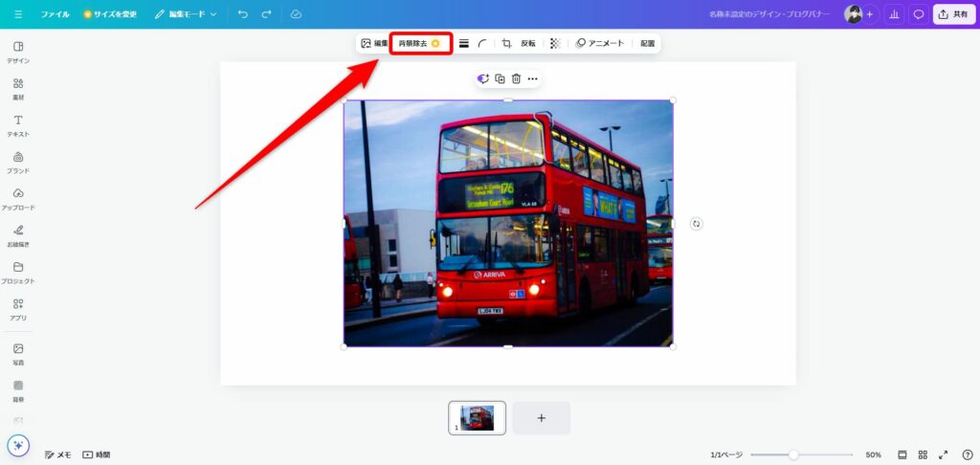This screenshot has width=980, height=465.
Task: Open border style lines icon
Action: 464,43
